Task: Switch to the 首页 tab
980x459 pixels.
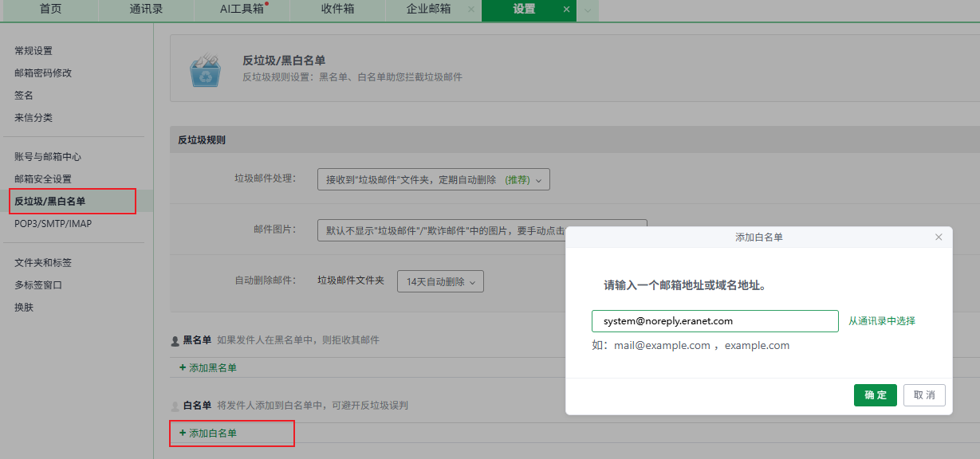Action: point(50,10)
